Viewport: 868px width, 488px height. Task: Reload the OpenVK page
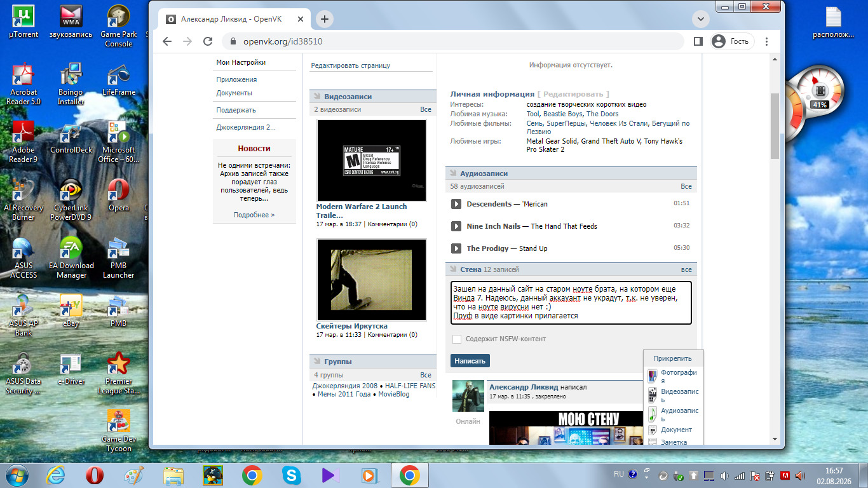(207, 41)
